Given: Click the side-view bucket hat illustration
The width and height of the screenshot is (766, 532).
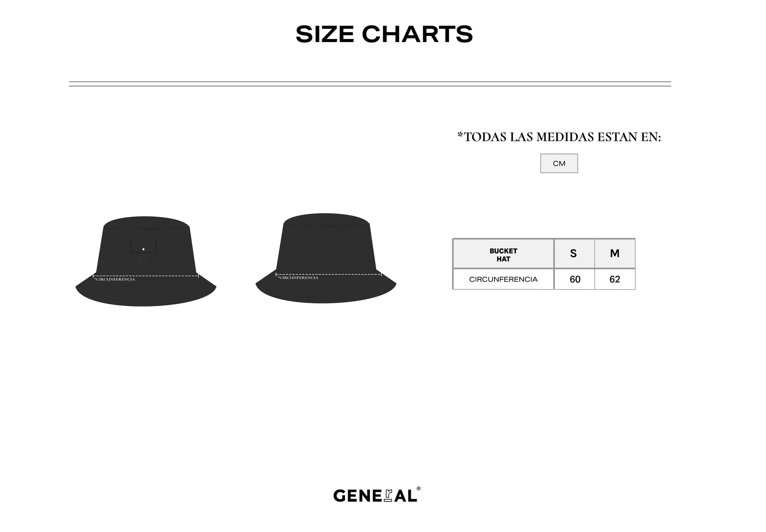Looking at the screenshot, I should pos(326,258).
